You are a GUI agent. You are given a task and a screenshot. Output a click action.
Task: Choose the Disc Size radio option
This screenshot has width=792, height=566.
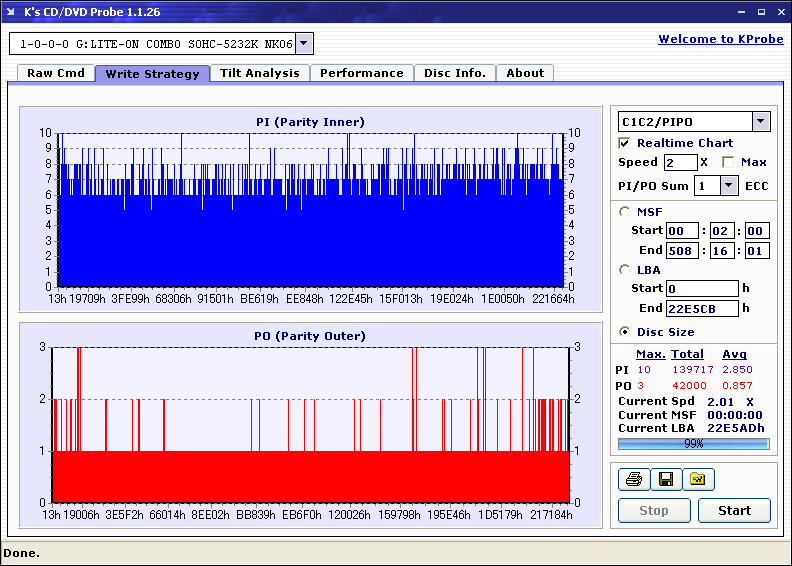pos(625,332)
